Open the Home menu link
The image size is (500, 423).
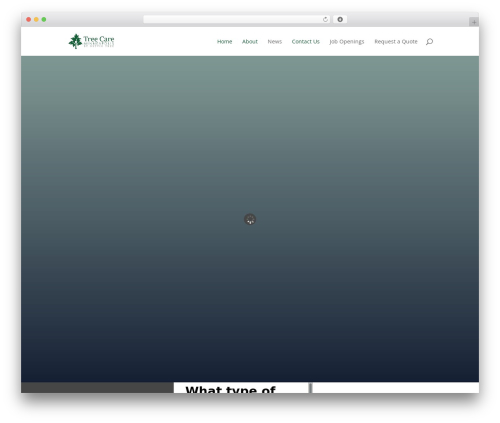point(224,42)
